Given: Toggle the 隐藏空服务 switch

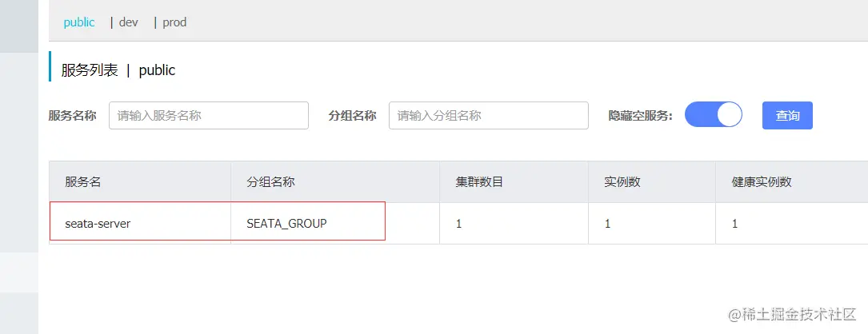Looking at the screenshot, I should (714, 115).
